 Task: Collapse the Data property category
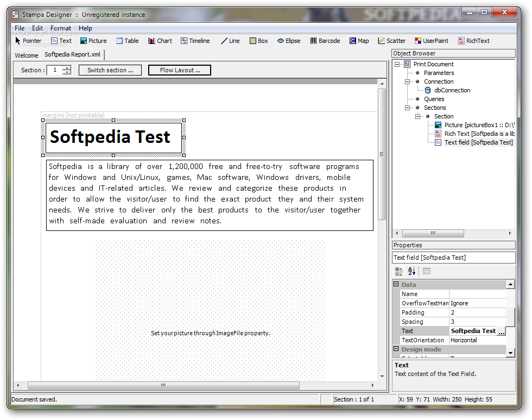[396, 284]
